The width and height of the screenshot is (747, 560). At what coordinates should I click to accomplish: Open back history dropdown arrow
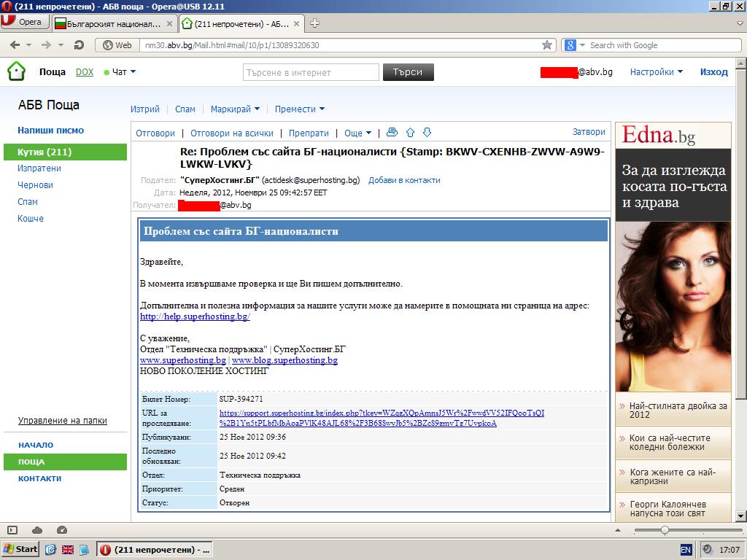28,44
